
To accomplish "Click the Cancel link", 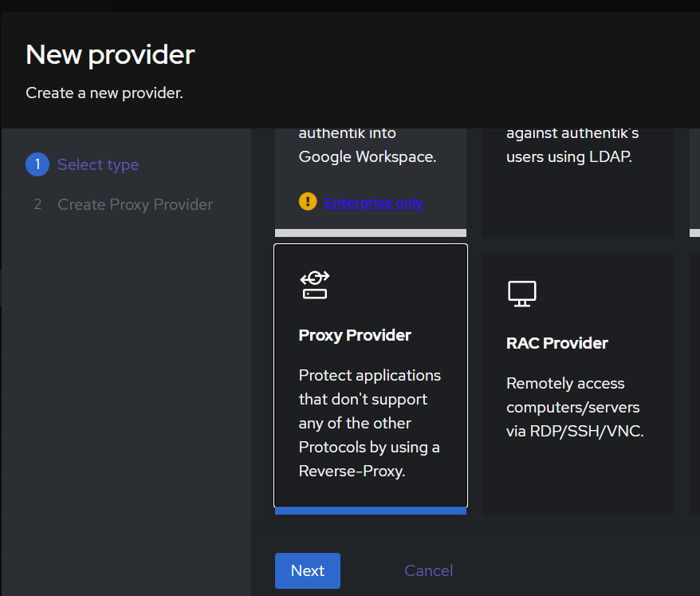I will (x=428, y=570).
